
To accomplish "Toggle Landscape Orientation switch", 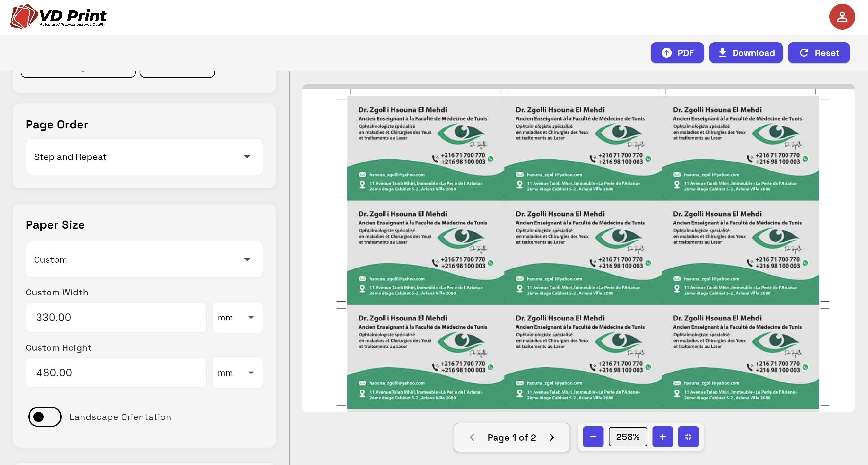I will click(45, 417).
